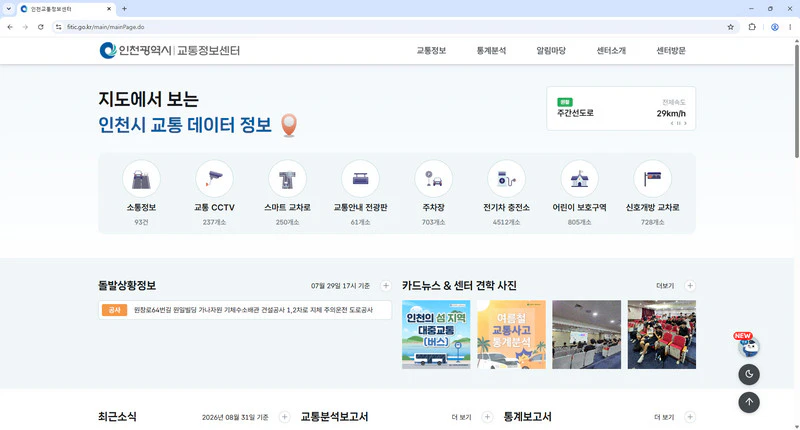Close the 인천교통정보센터 tab
This screenshot has height=430, width=800.
click(109, 9)
